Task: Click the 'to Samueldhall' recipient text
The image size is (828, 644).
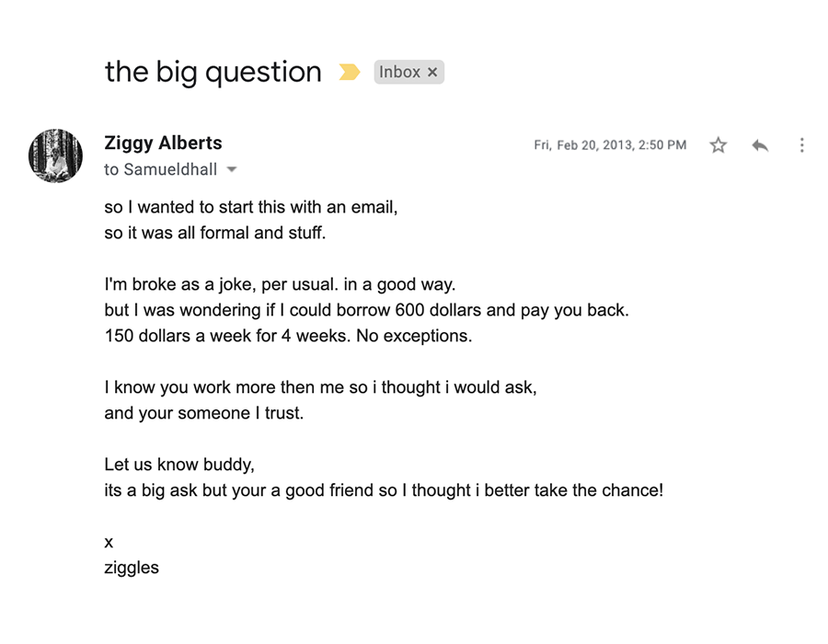Action: click(x=160, y=169)
